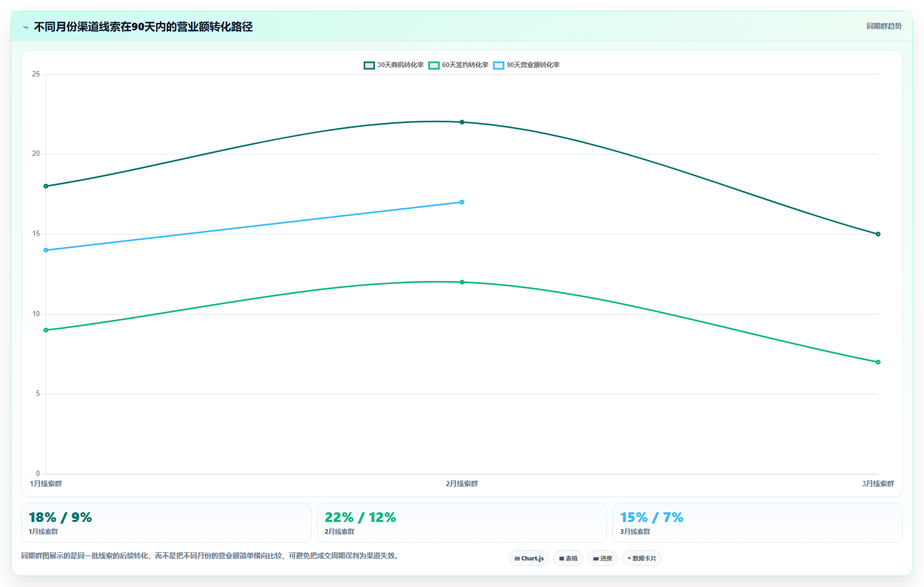Click the 90天营业额转化率 endpoint at 2月线索群
The image size is (924, 587).
point(462,202)
